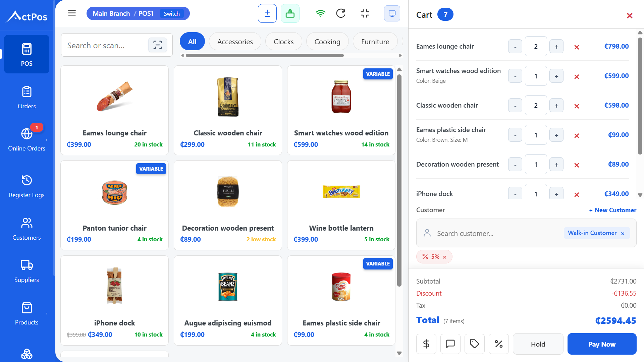Viewport: 644px width, 362px height.
Task: Select the Cooking category tab
Action: pyautogui.click(x=327, y=42)
